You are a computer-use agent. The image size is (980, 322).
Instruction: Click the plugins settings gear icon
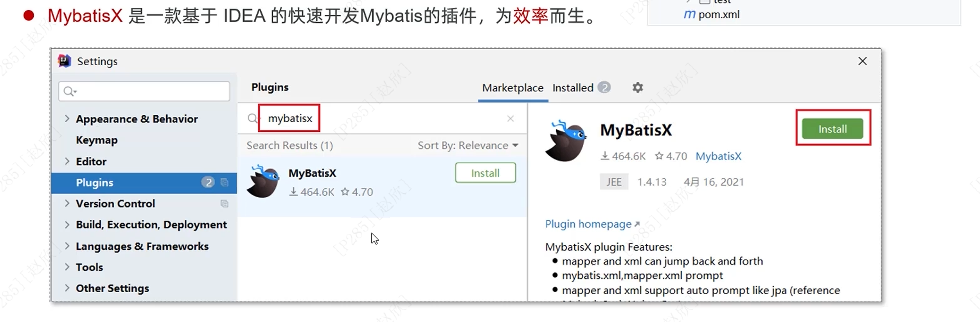click(637, 87)
